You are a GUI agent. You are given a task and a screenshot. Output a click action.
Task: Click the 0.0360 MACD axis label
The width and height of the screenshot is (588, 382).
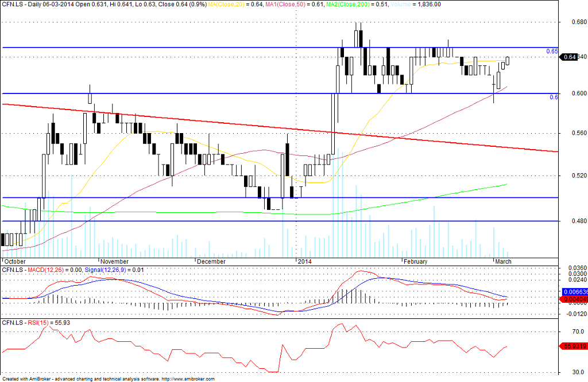[x=578, y=268]
